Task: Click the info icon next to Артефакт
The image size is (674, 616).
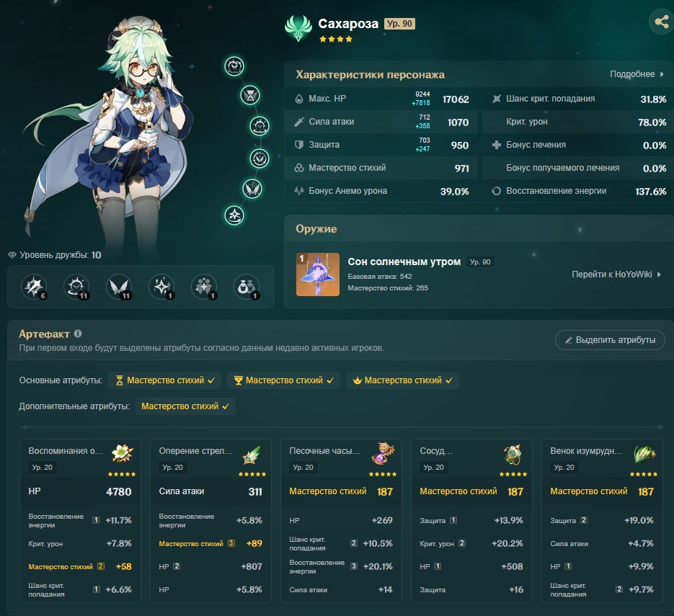Action: pos(78,334)
